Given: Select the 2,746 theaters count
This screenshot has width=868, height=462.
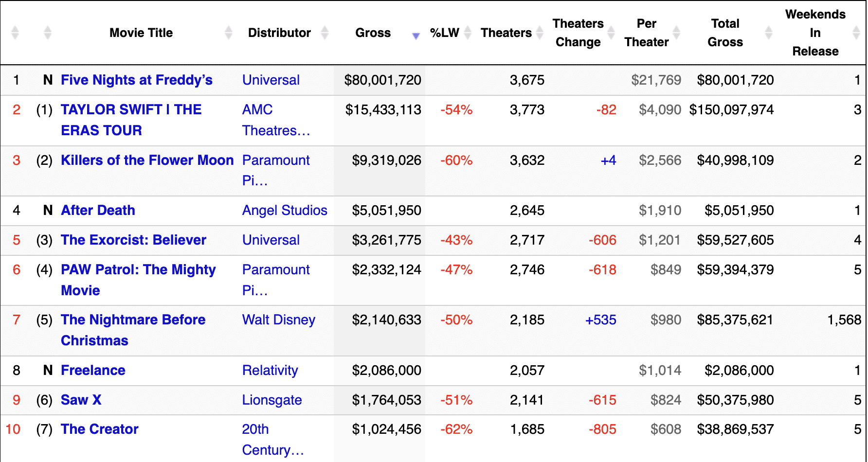Looking at the screenshot, I should 527,269.
